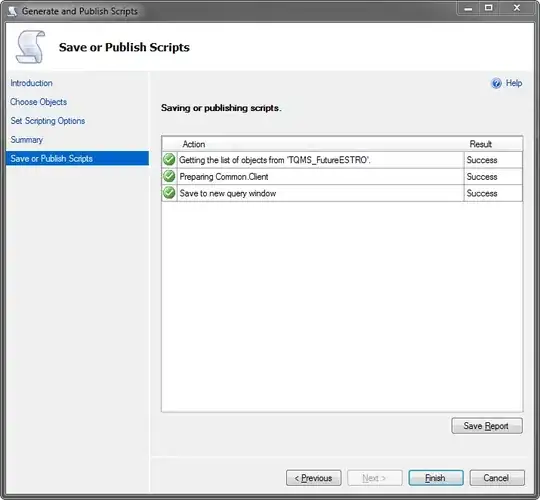
Task: Click the Save Report button
Action: [487, 426]
